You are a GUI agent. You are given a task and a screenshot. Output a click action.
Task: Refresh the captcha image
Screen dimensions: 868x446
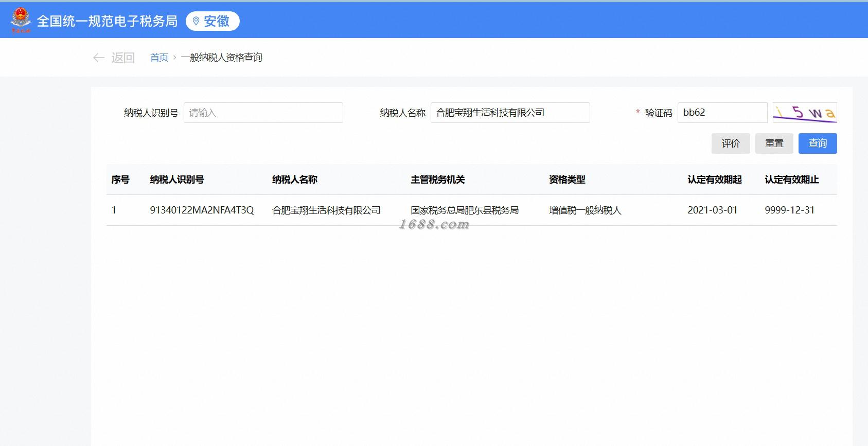(805, 113)
